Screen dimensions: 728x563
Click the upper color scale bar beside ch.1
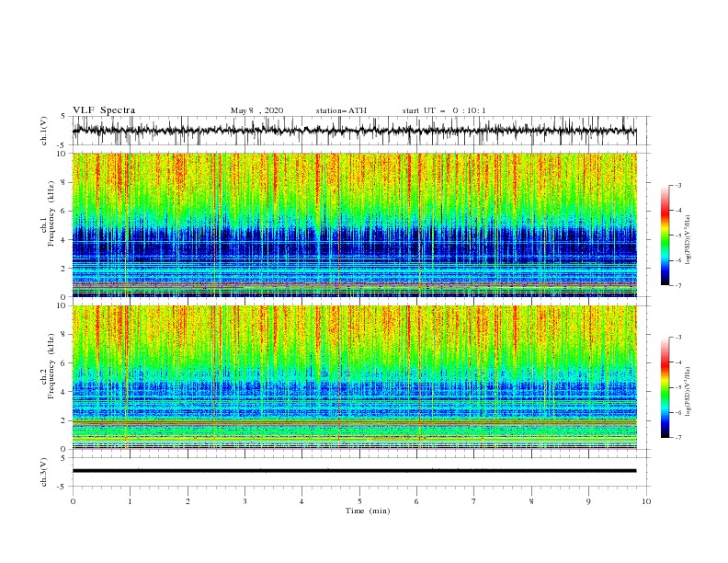coord(665,236)
